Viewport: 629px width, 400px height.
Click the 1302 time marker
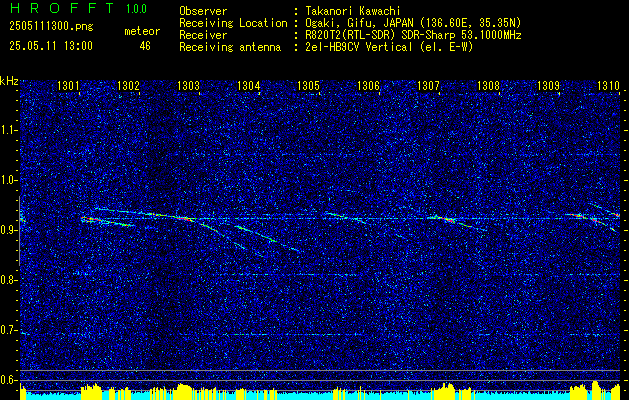pyautogui.click(x=128, y=85)
